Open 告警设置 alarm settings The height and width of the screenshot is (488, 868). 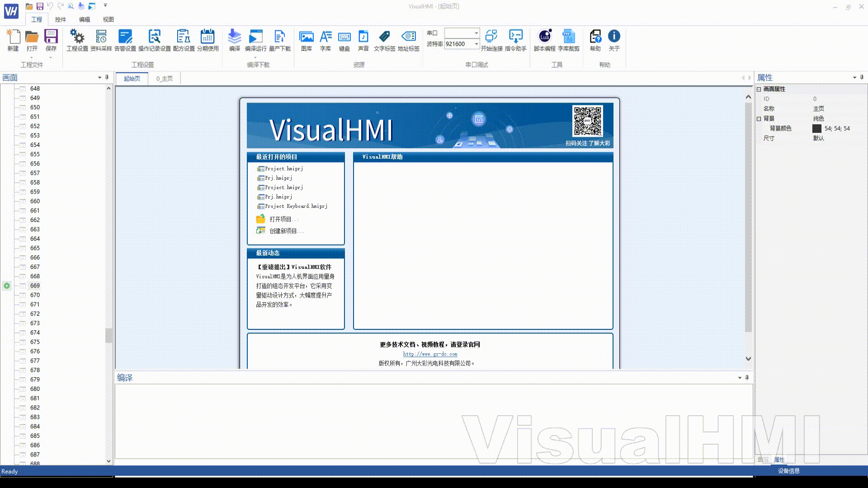(125, 41)
